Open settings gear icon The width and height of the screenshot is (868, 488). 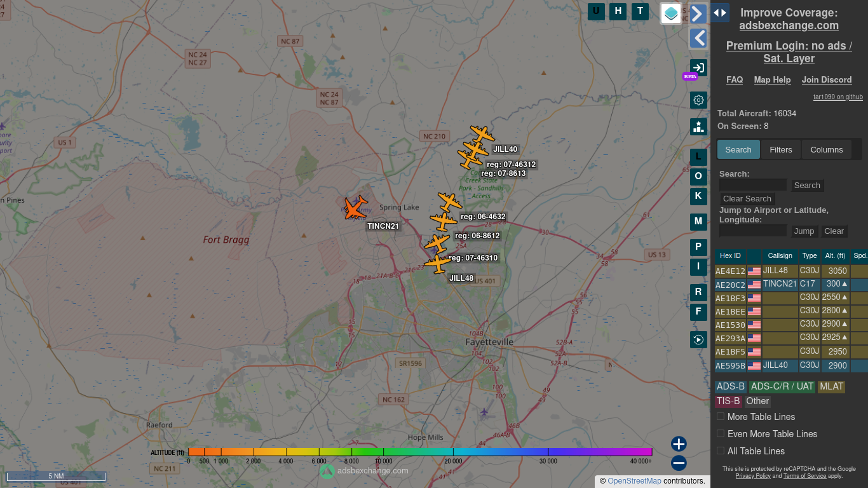point(698,100)
